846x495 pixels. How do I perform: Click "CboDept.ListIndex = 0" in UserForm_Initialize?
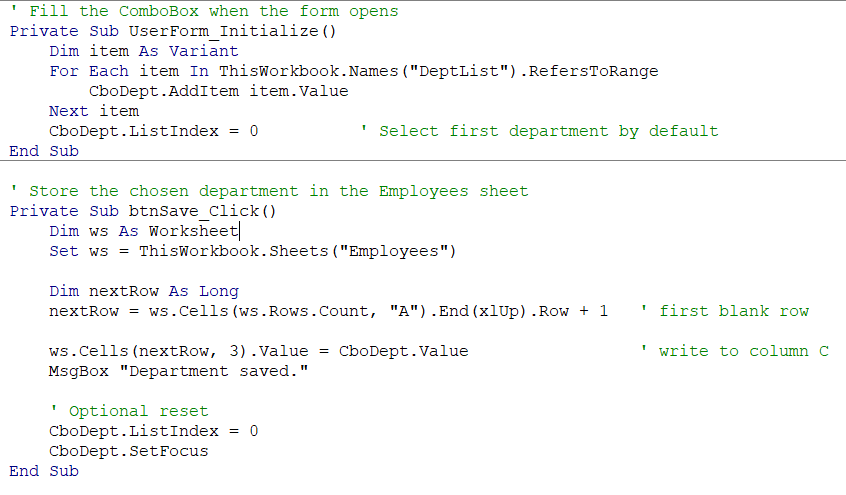[154, 131]
